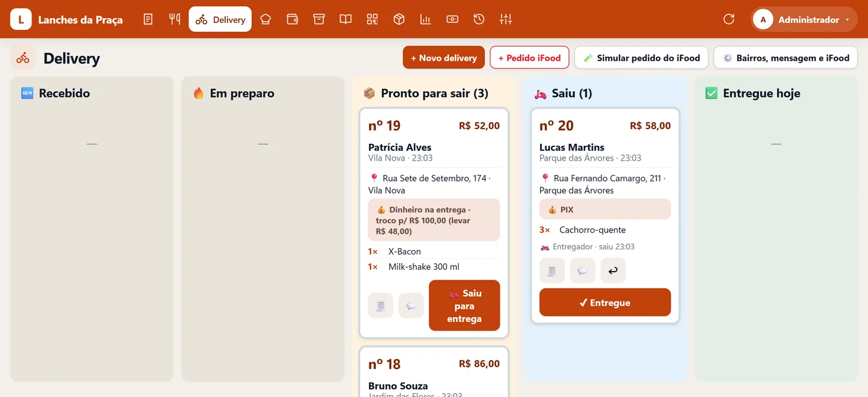Click Entregue button on order nº 20

(605, 302)
